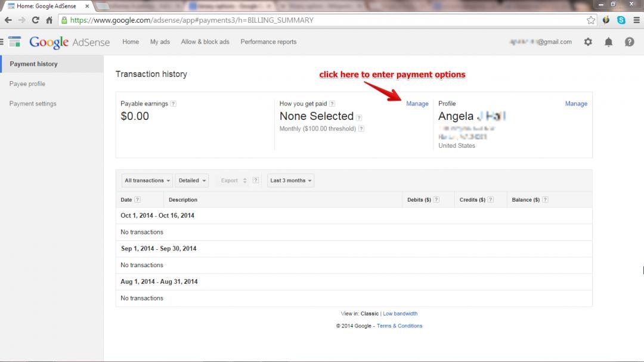
Task: Click the gmail.com account address
Action: point(541,42)
